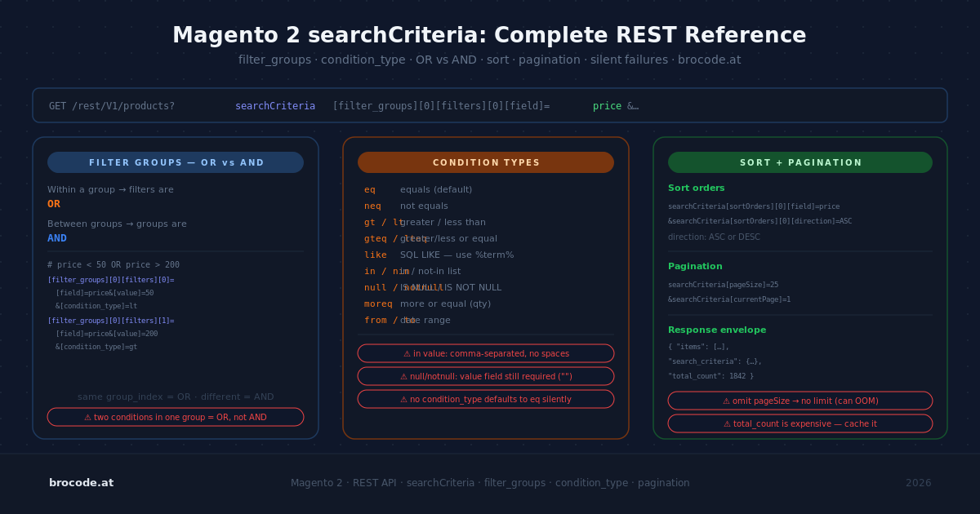This screenshot has height=514, width=980.
Task: Click the comment '# price < 50 OR price > 200'
Action: coord(114,265)
